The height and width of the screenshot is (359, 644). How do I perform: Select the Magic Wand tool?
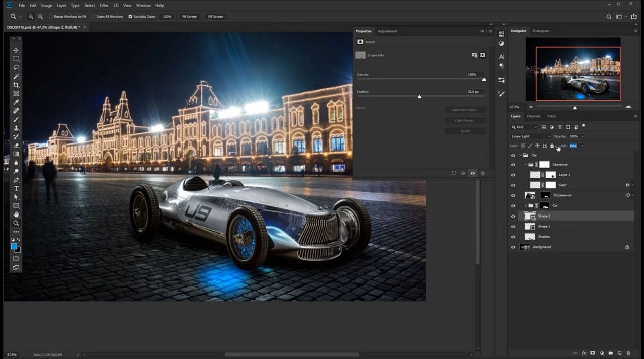16,76
